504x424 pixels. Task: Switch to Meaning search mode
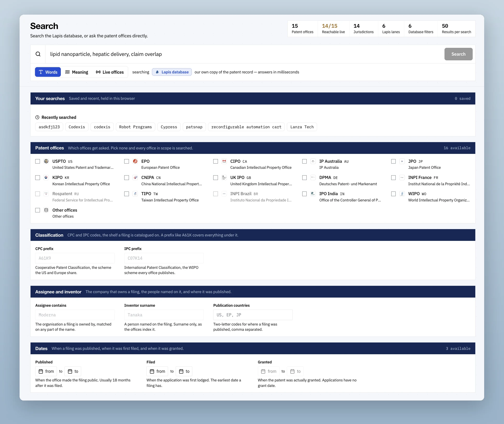pos(76,72)
